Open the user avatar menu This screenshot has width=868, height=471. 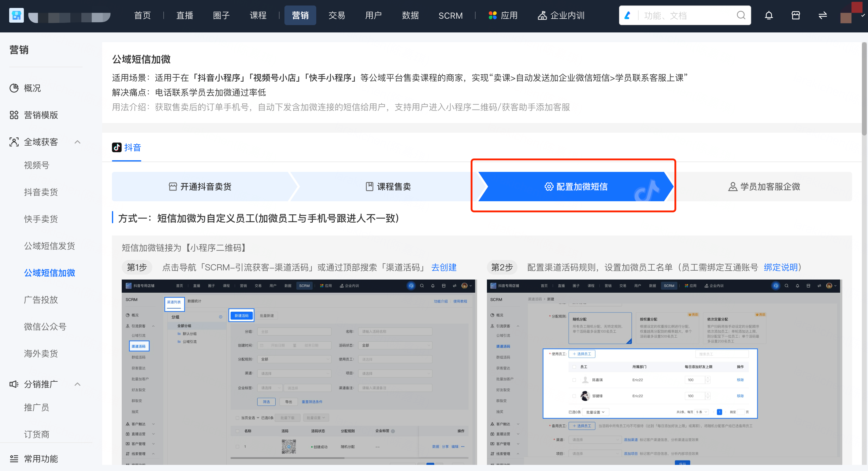coord(851,13)
